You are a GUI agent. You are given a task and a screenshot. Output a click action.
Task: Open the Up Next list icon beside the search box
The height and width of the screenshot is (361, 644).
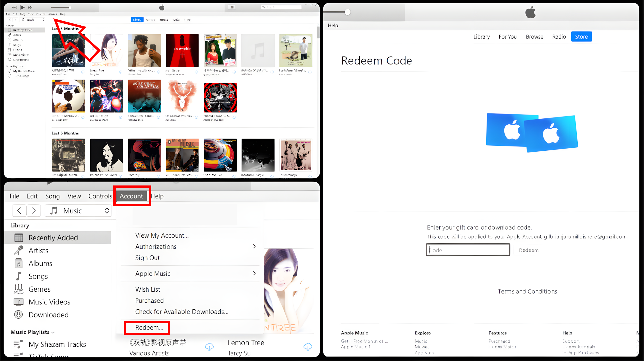coord(232,7)
